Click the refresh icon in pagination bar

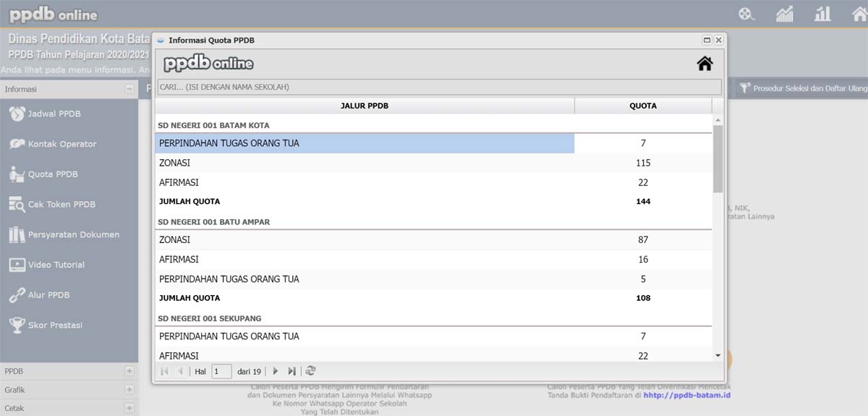pyautogui.click(x=310, y=371)
